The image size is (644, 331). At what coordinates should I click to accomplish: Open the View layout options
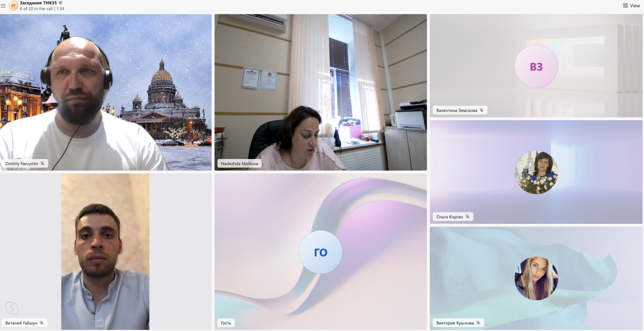631,6
